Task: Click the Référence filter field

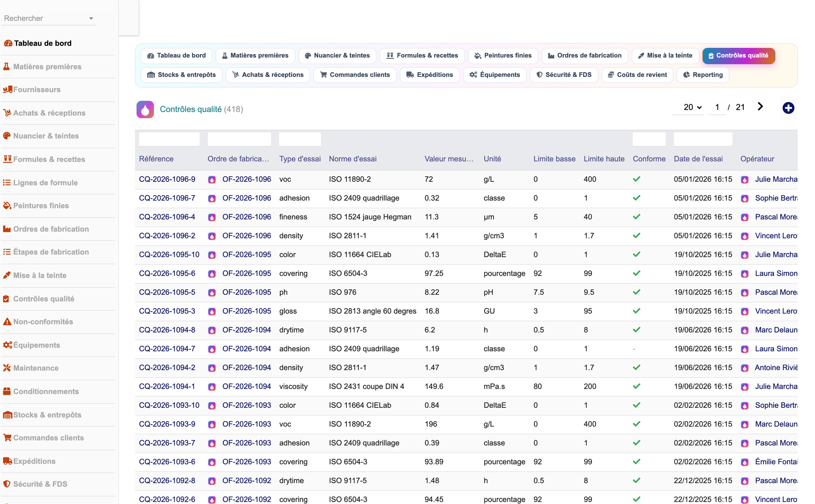Action: (169, 139)
